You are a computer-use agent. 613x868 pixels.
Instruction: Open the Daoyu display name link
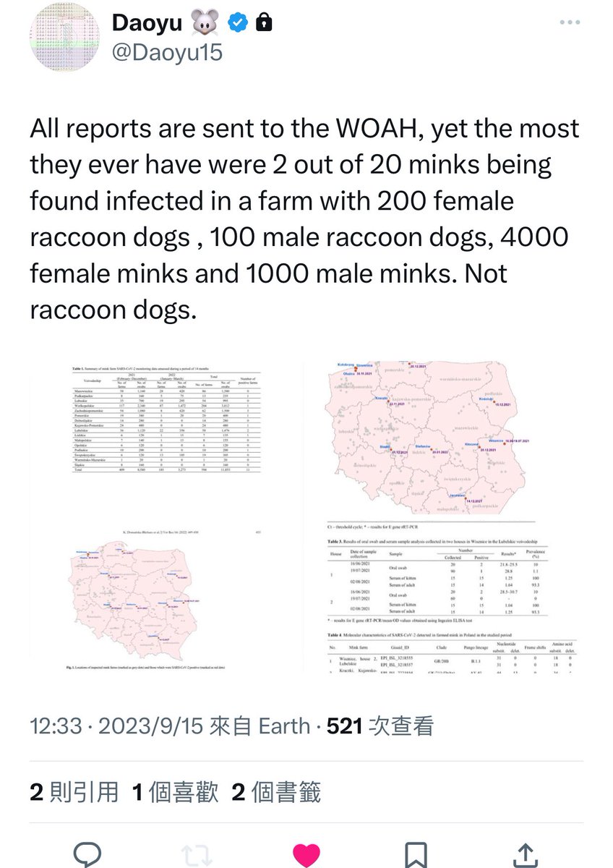[x=147, y=24]
